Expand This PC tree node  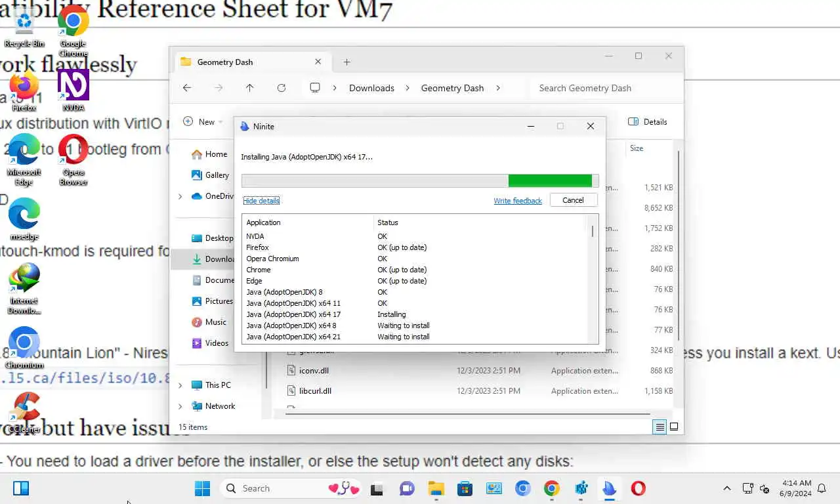coord(180,385)
